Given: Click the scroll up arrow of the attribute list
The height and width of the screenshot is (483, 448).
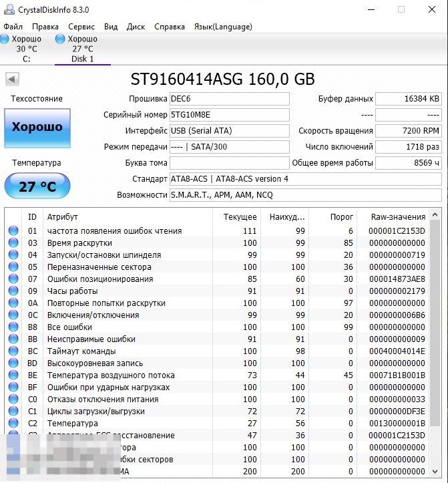Looking at the screenshot, I should pos(435,214).
